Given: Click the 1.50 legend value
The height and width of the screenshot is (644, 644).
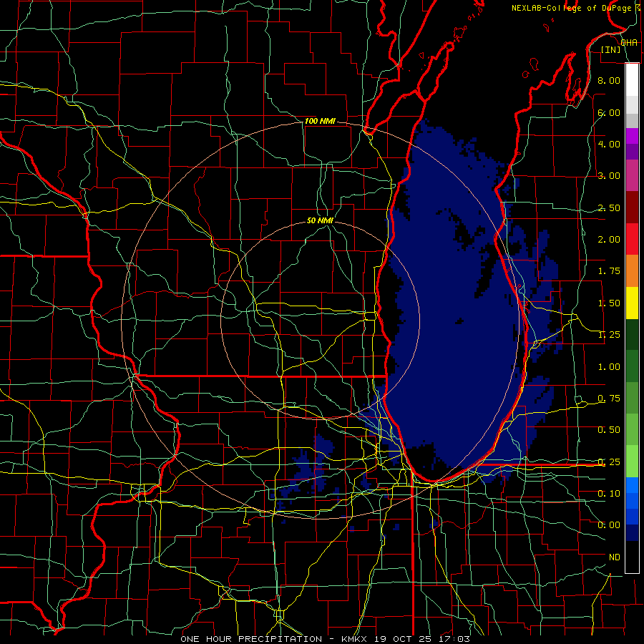Looking at the screenshot, I should pos(609,303).
